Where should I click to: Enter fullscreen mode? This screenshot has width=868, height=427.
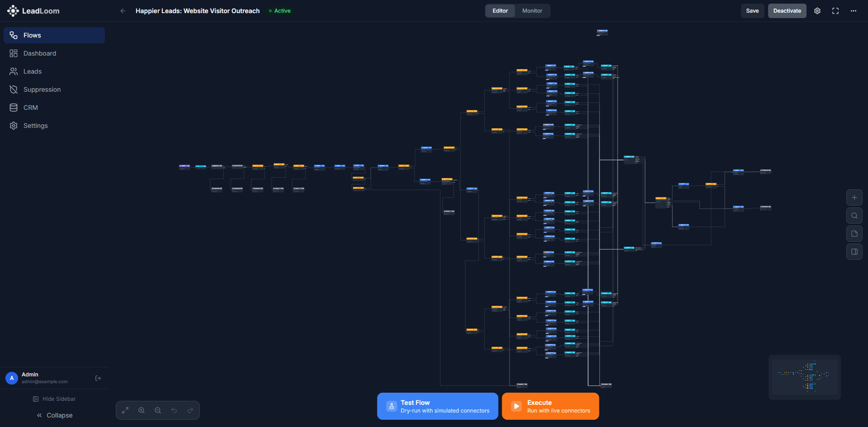point(835,10)
